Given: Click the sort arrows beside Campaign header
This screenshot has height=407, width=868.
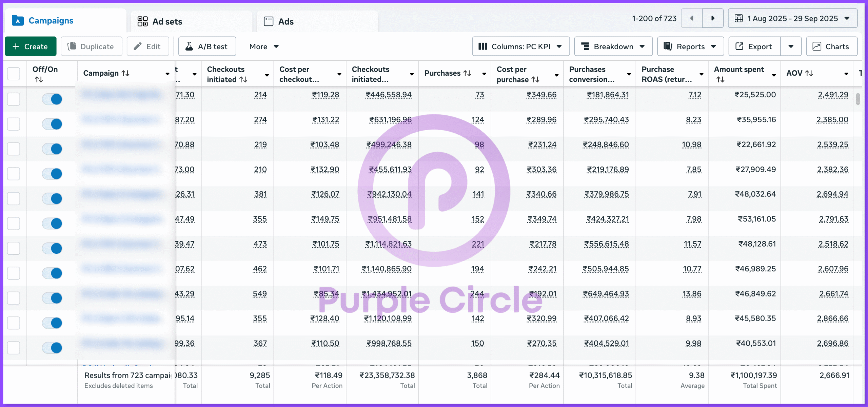Looking at the screenshot, I should 125,73.
